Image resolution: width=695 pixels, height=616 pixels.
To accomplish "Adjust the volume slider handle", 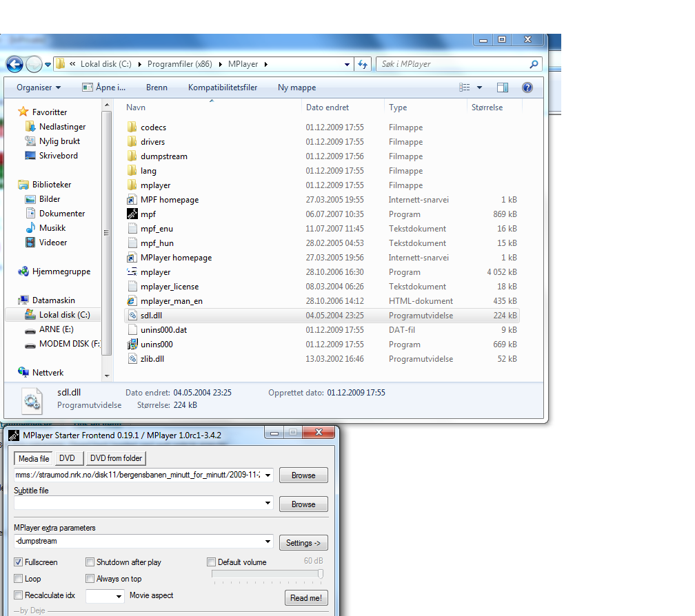I will tap(321, 574).
